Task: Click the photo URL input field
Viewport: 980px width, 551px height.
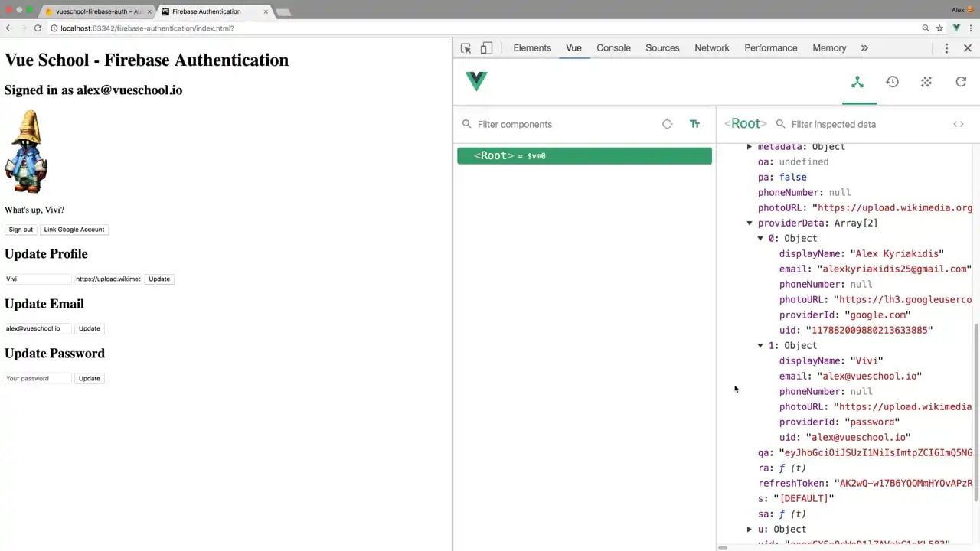Action: [108, 279]
